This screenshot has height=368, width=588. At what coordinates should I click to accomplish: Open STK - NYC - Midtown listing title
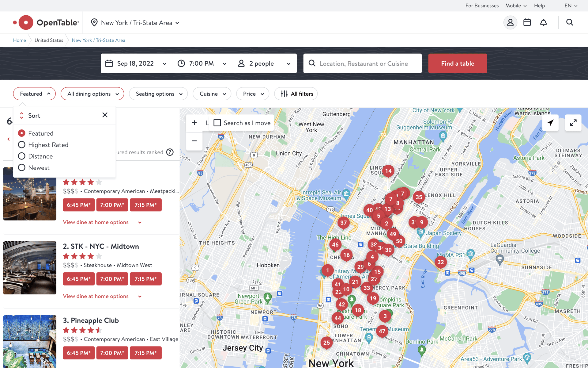[101, 246]
